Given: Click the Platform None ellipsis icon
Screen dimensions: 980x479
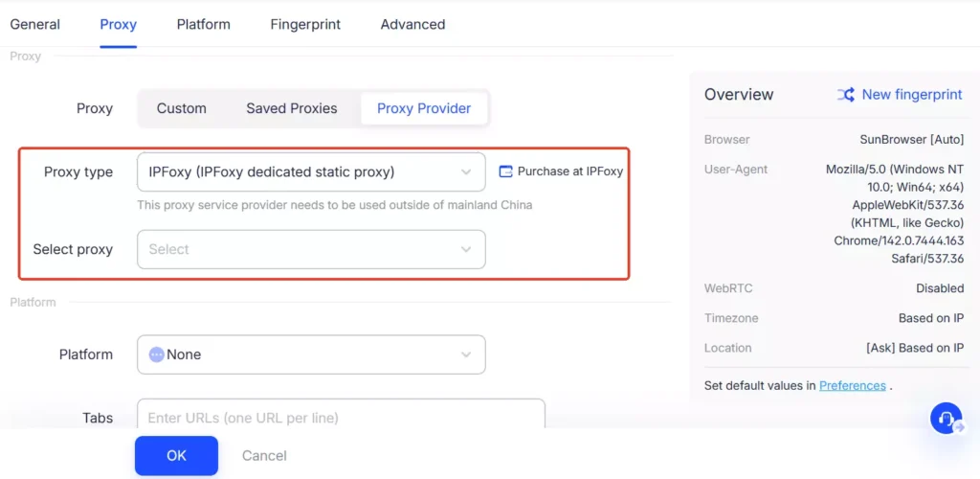Looking at the screenshot, I should pyautogui.click(x=157, y=354).
